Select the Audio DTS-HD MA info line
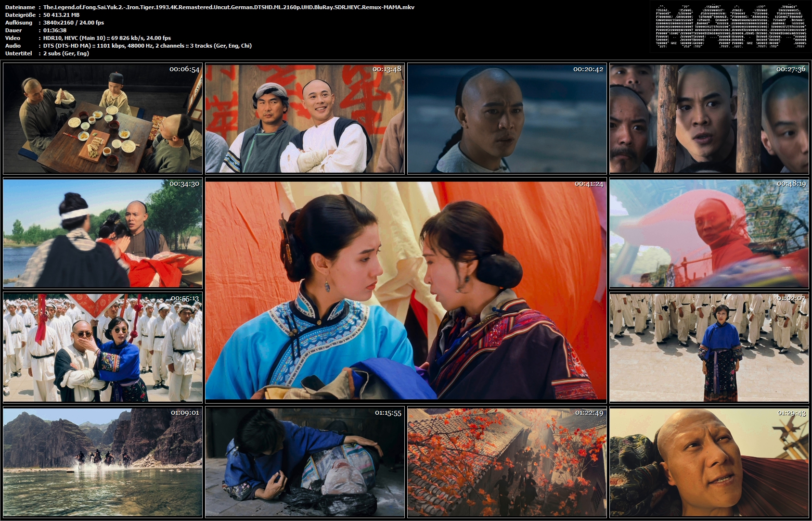 147,46
